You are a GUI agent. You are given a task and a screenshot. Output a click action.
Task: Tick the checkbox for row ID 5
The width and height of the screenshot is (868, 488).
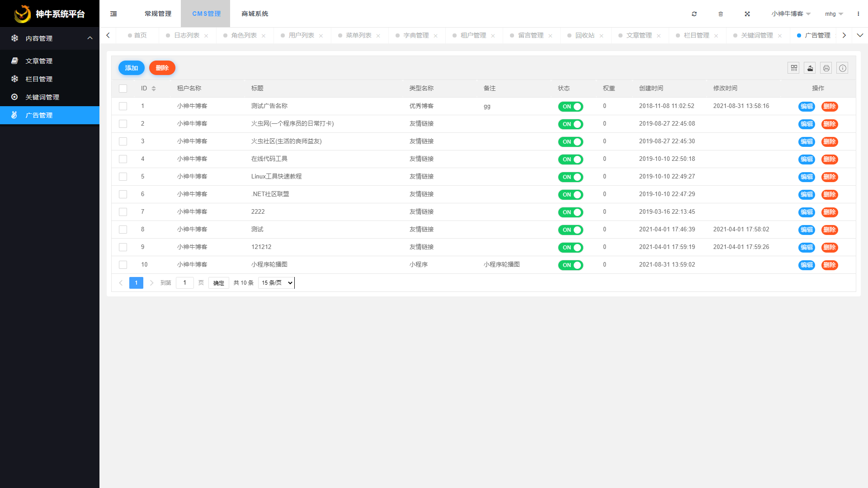point(123,177)
